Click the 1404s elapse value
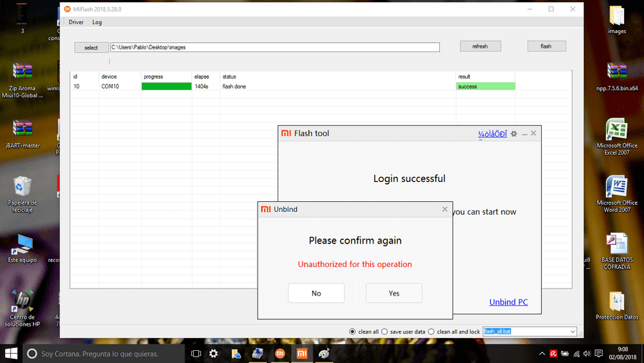The image size is (644, 363). point(202,87)
